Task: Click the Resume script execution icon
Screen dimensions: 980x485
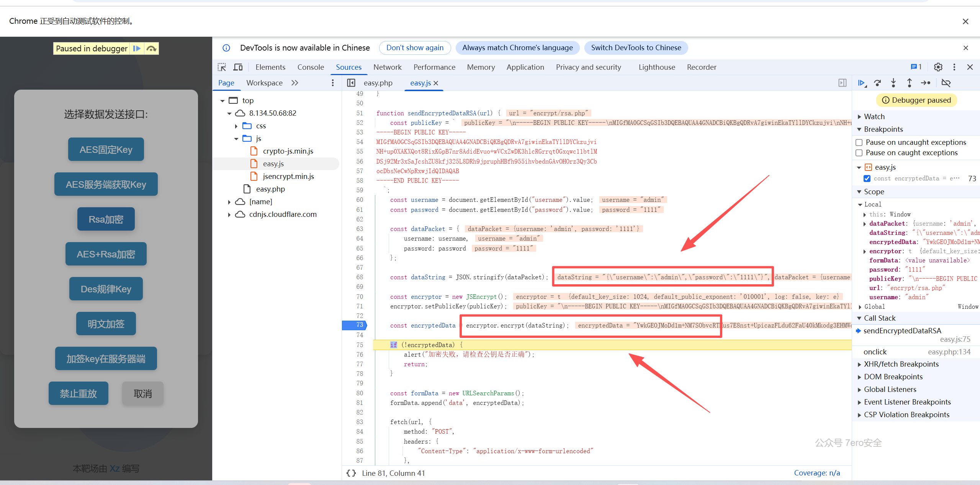Action: coord(862,83)
